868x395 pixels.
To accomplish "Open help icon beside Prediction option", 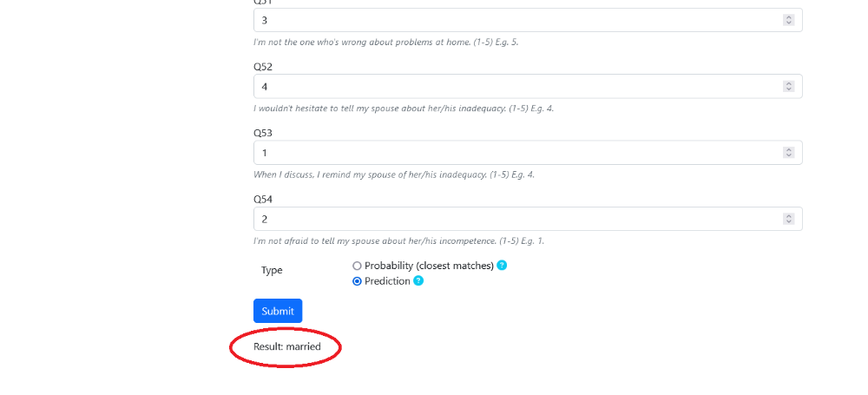I will pyautogui.click(x=418, y=281).
